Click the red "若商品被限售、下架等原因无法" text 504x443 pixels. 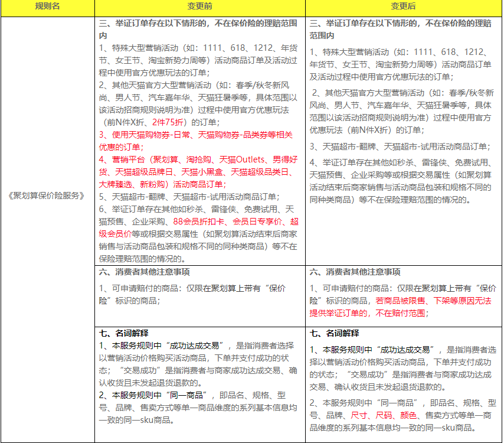pyautogui.click(x=433, y=301)
